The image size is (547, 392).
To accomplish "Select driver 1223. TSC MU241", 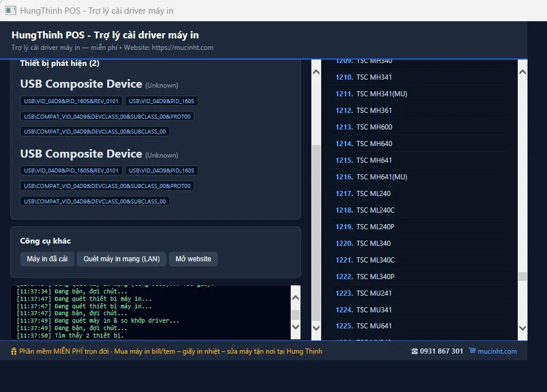I will [420, 293].
